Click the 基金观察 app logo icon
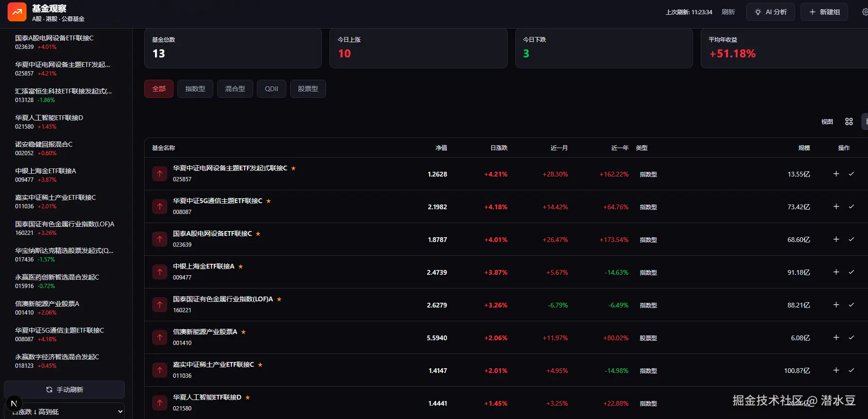Screen dimensions: 868x419 [17, 12]
